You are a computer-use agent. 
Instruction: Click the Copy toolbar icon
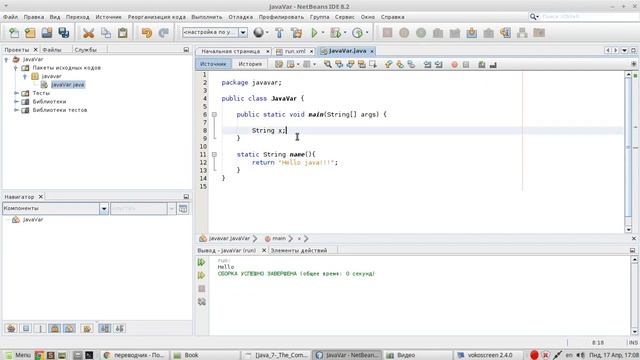[106, 33]
